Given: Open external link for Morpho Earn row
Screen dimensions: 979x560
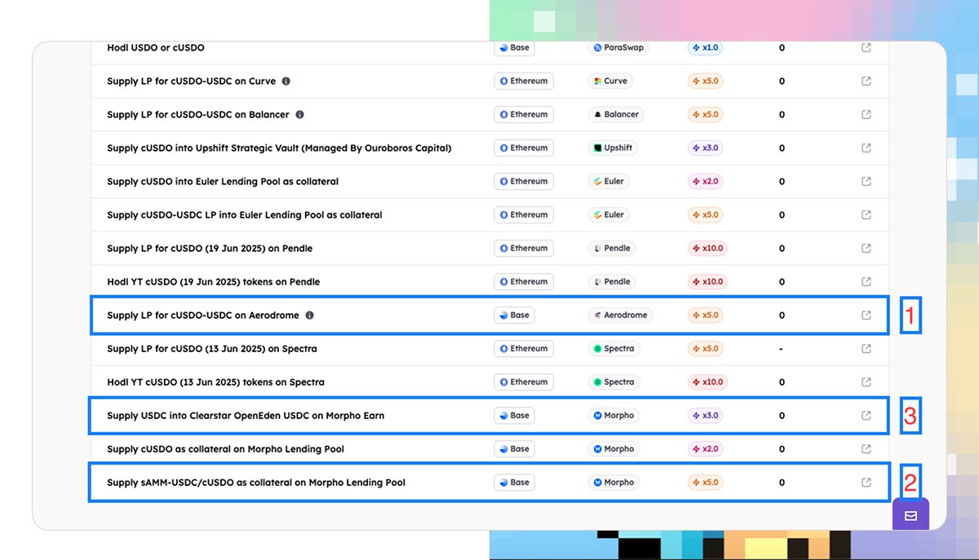Looking at the screenshot, I should coord(866,415).
